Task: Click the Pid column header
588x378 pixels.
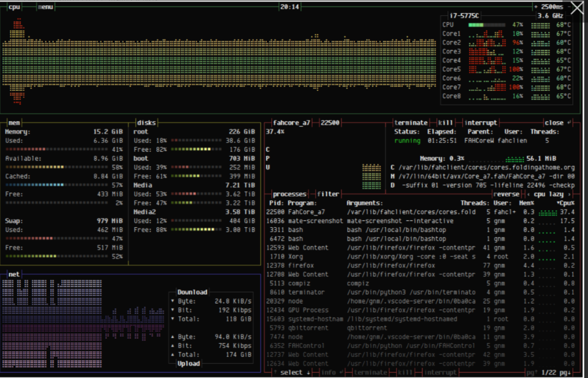Action: pos(277,203)
